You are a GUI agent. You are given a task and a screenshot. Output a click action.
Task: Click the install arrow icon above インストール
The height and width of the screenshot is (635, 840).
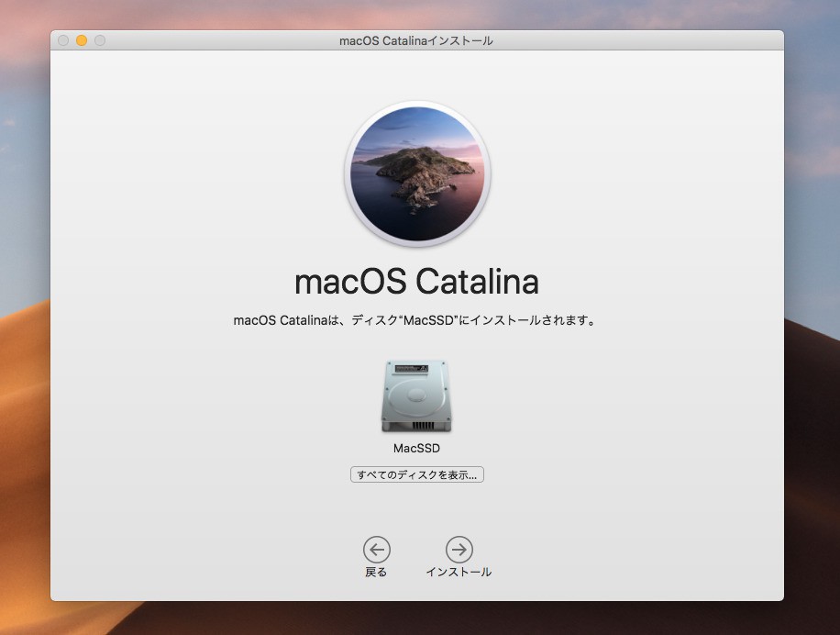pos(459,550)
